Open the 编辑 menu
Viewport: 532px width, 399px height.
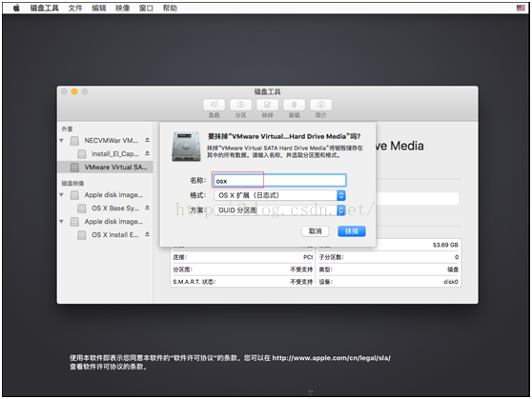pyautogui.click(x=99, y=8)
